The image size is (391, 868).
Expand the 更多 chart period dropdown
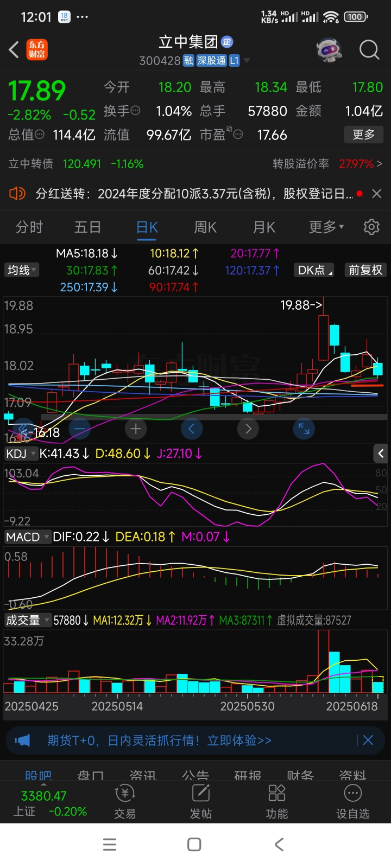[x=326, y=227]
